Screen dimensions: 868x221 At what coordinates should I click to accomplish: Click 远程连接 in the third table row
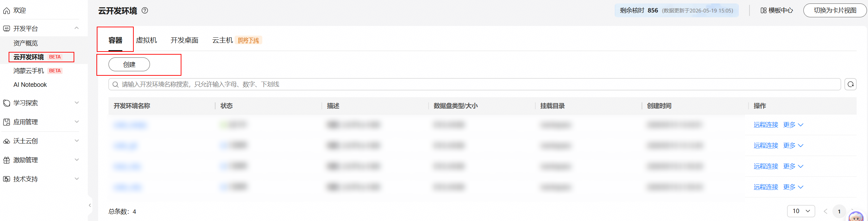click(x=766, y=166)
